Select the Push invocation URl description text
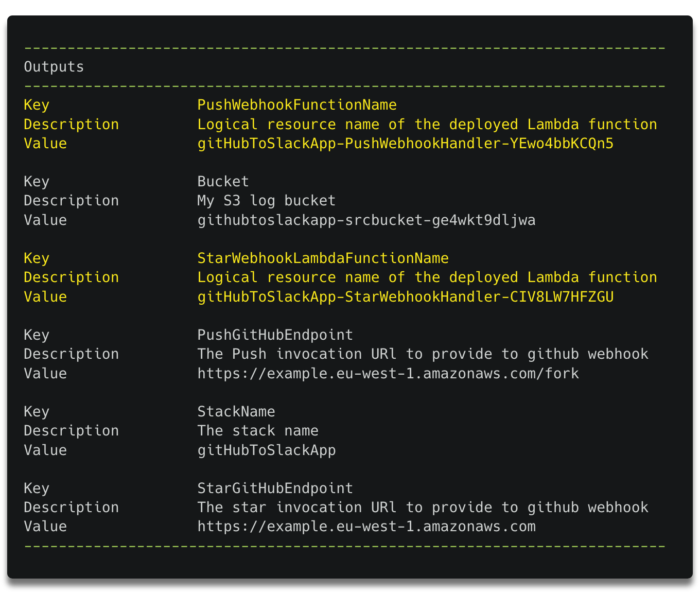This screenshot has width=700, height=594. 423,354
